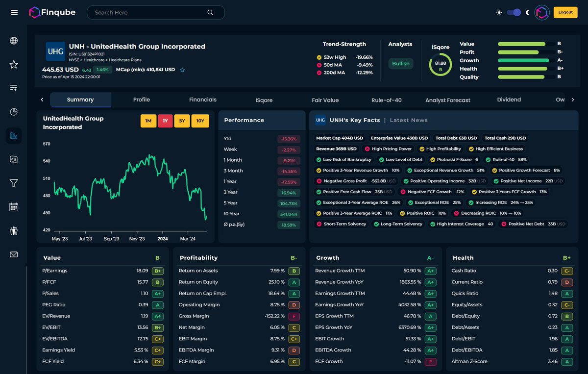Open the people community sidebar icon
Screen dimensions: 588x374
pyautogui.click(x=14, y=230)
